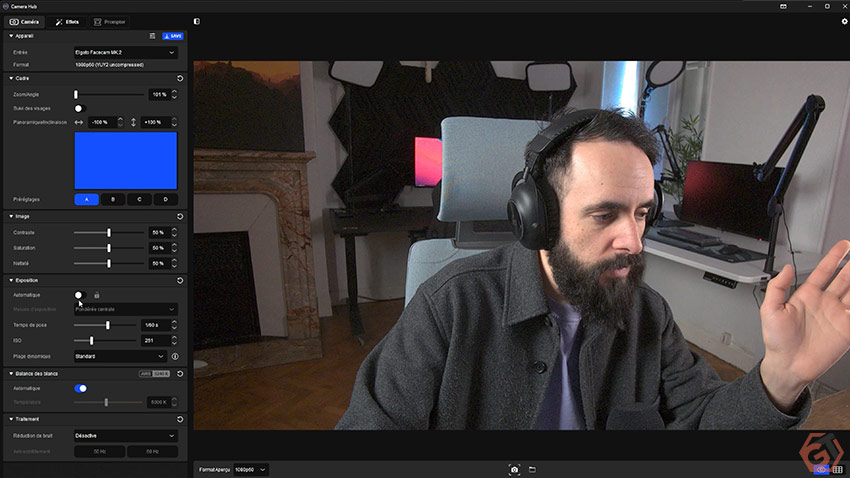The width and height of the screenshot is (850, 478).
Task: Toggle the grid overlay icon
Action: click(838, 469)
